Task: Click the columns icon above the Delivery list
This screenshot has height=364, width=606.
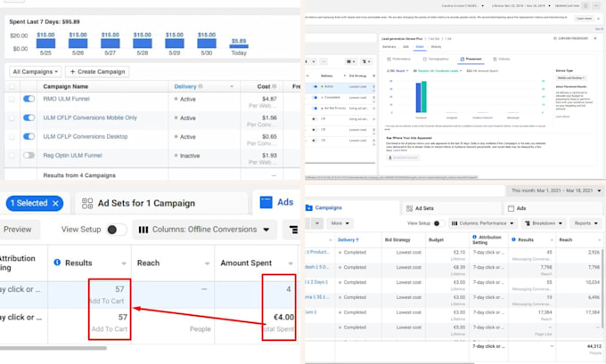Action: coord(350,61)
